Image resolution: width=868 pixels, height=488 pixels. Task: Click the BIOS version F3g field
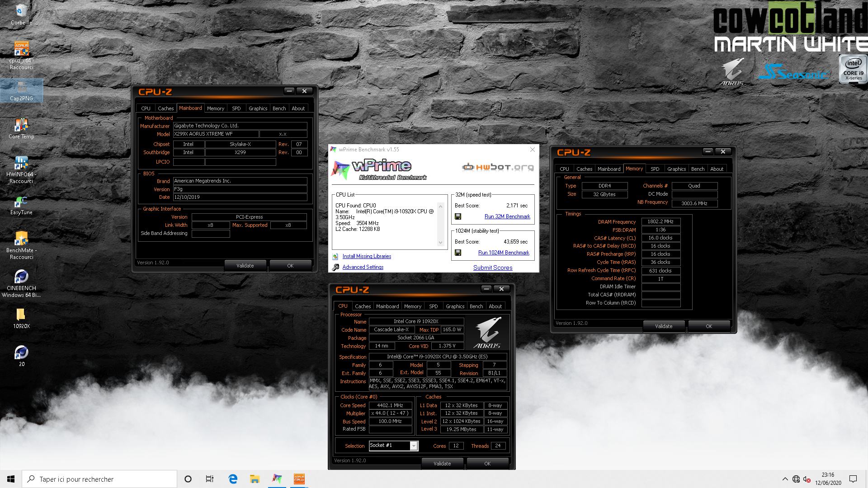pyautogui.click(x=240, y=189)
